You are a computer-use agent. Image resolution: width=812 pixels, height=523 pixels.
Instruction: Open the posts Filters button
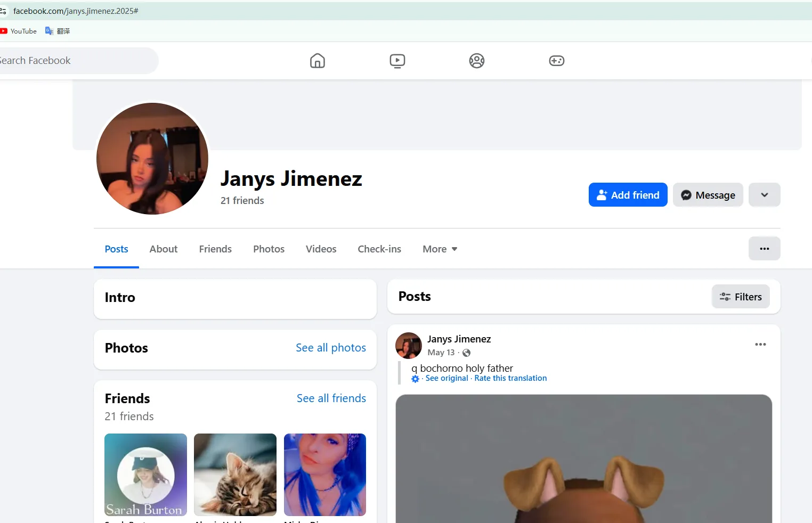741,297
